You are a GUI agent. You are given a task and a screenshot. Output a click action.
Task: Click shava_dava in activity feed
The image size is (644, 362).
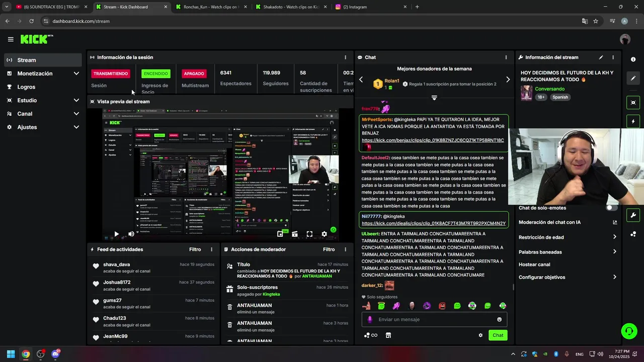pos(116,264)
